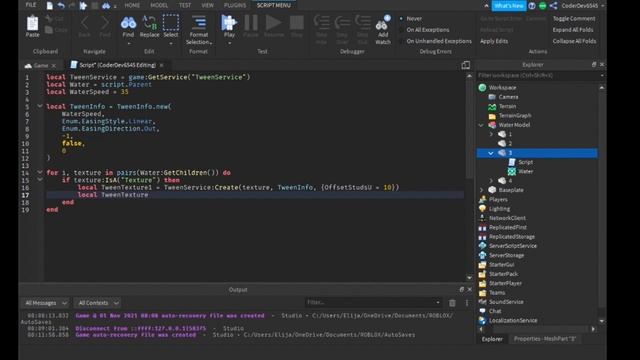Screen dimensions: 640x360
Task: Click Collapse All Folds
Action: click(574, 41)
